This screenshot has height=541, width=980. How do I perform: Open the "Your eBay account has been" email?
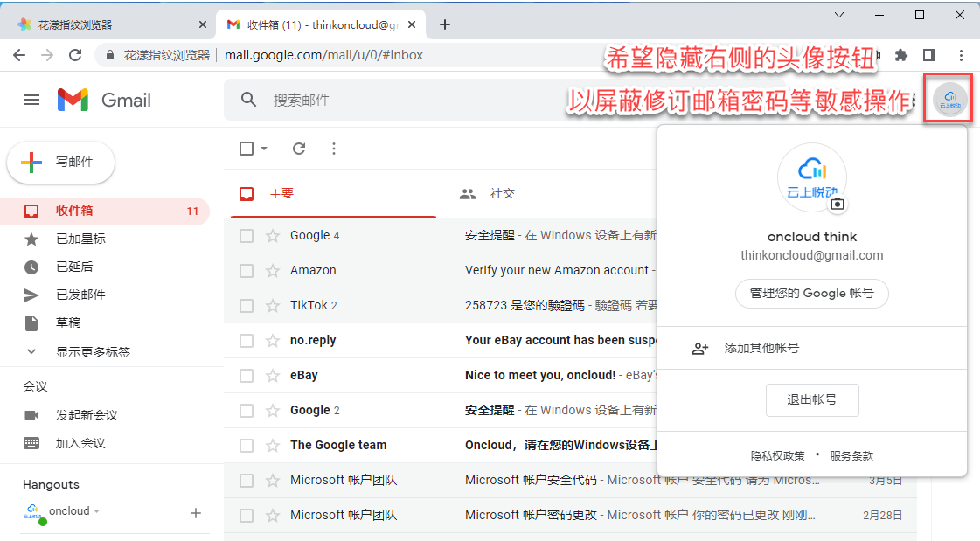[560, 341]
